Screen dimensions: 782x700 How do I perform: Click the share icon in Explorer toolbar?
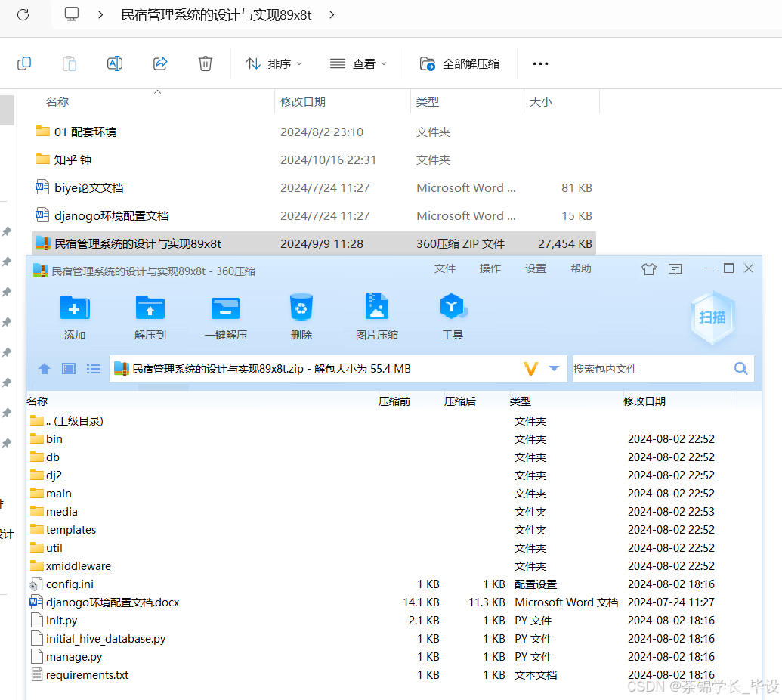click(160, 63)
